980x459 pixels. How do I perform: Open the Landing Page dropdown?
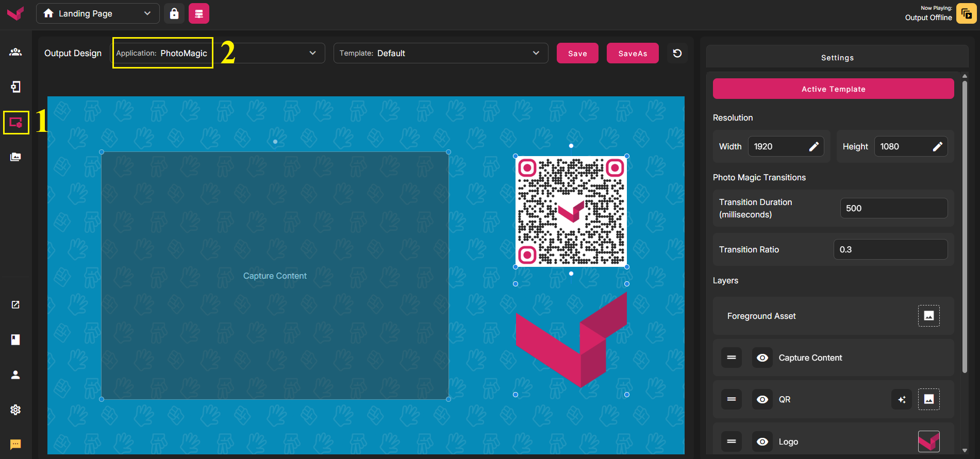coord(98,13)
